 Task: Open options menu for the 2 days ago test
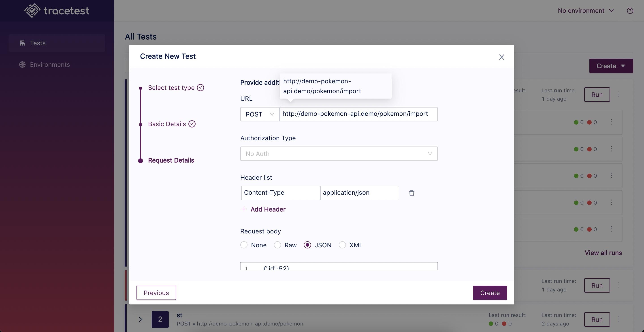[619, 319]
